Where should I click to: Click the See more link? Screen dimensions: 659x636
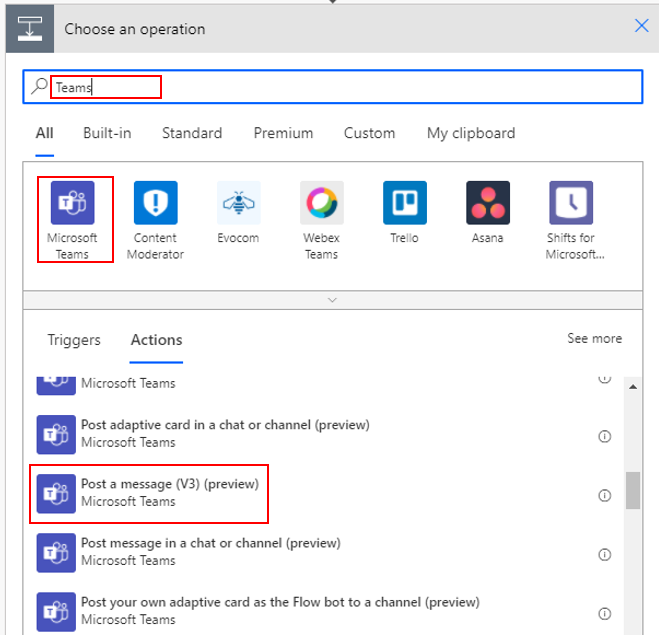(594, 338)
